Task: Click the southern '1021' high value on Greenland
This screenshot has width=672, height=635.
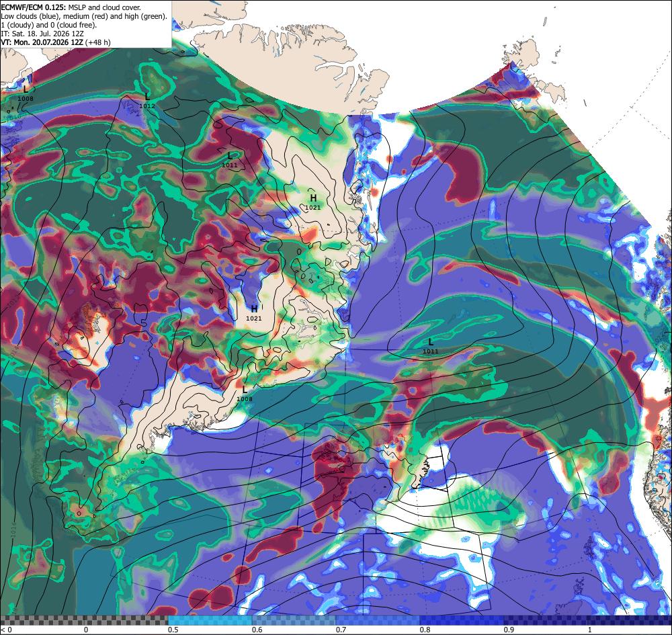Action: point(254,319)
